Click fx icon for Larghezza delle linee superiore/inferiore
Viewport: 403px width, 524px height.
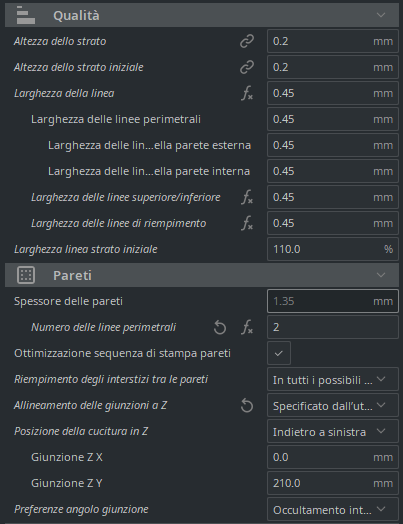(247, 197)
